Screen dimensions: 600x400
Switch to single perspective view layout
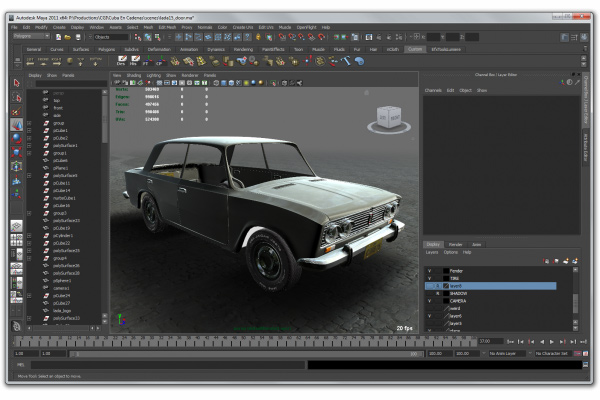16,226
